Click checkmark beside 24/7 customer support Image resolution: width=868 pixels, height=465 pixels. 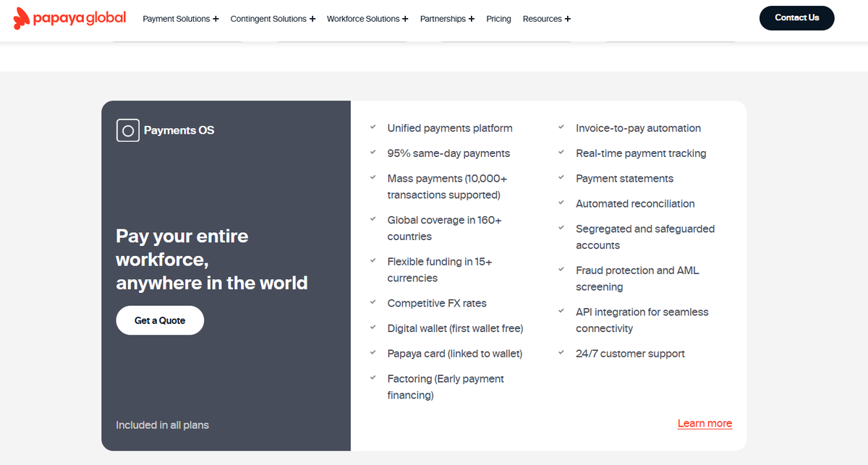point(561,352)
